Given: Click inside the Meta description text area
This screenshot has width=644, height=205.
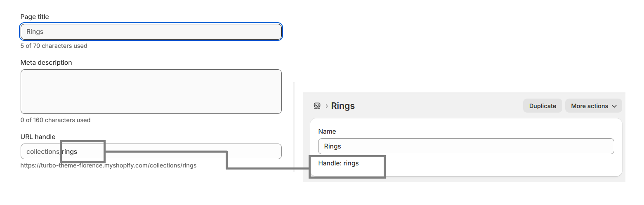Looking at the screenshot, I should click(x=151, y=92).
